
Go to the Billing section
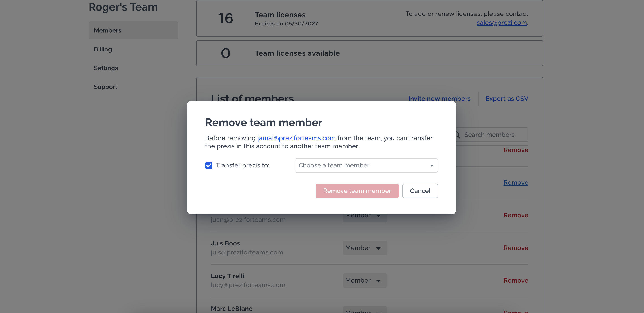(x=103, y=49)
